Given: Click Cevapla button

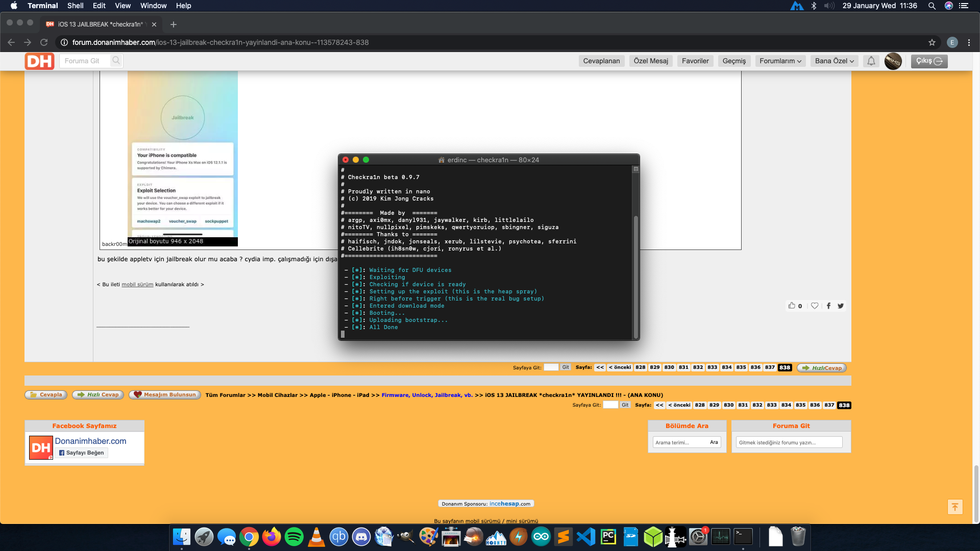Looking at the screenshot, I should pos(46,395).
